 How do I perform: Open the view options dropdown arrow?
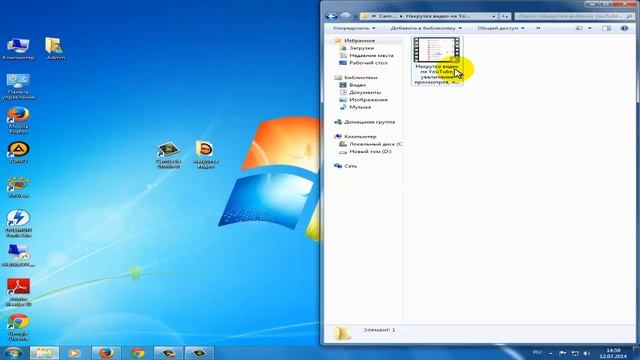[589, 28]
